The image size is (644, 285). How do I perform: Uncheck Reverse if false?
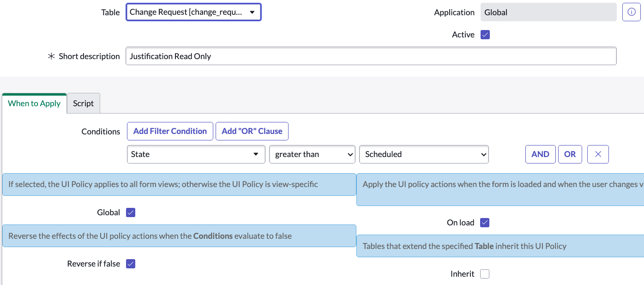click(x=131, y=263)
